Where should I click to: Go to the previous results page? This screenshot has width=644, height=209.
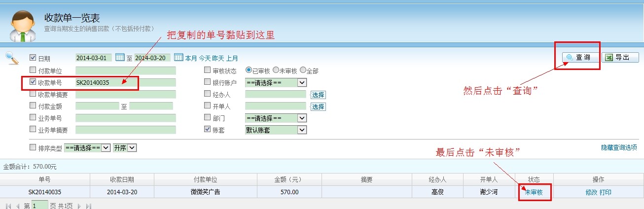[18, 206]
